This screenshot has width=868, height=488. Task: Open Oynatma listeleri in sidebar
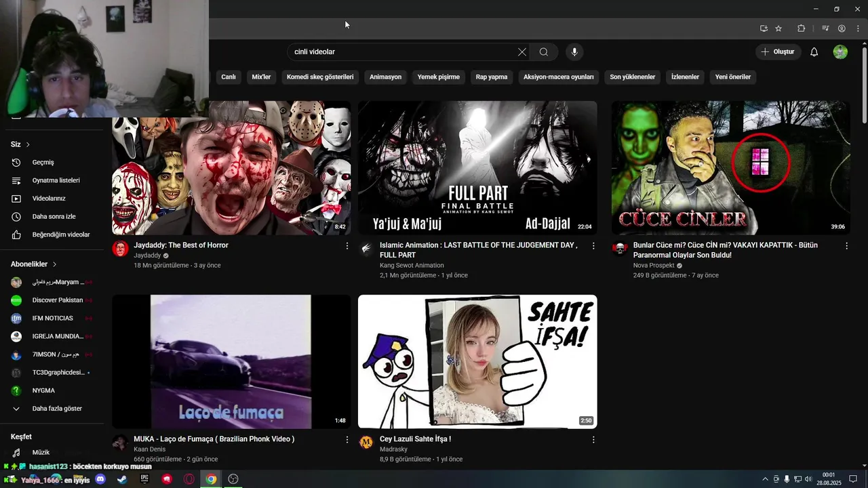point(56,181)
